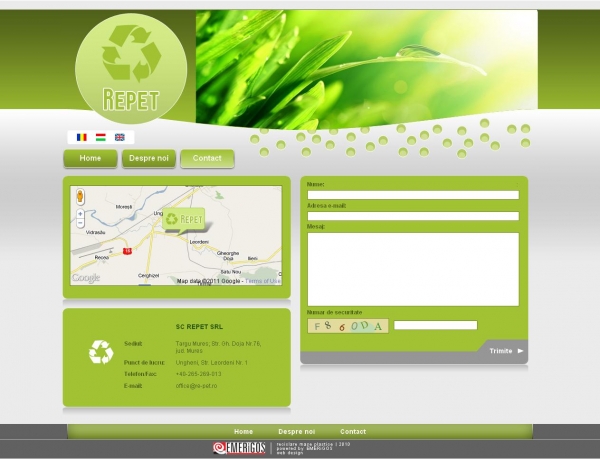Click into the Mesaj text area
The width and height of the screenshot is (600, 459).
coord(413,269)
